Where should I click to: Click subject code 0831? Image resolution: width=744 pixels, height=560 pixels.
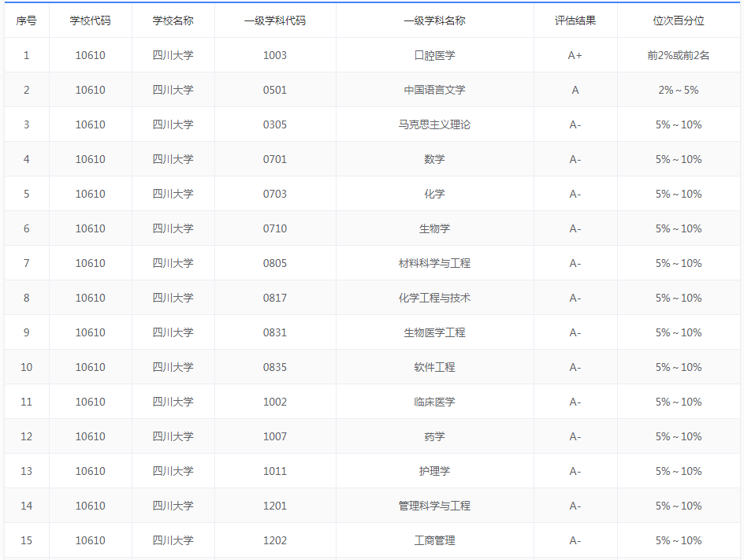tap(275, 332)
